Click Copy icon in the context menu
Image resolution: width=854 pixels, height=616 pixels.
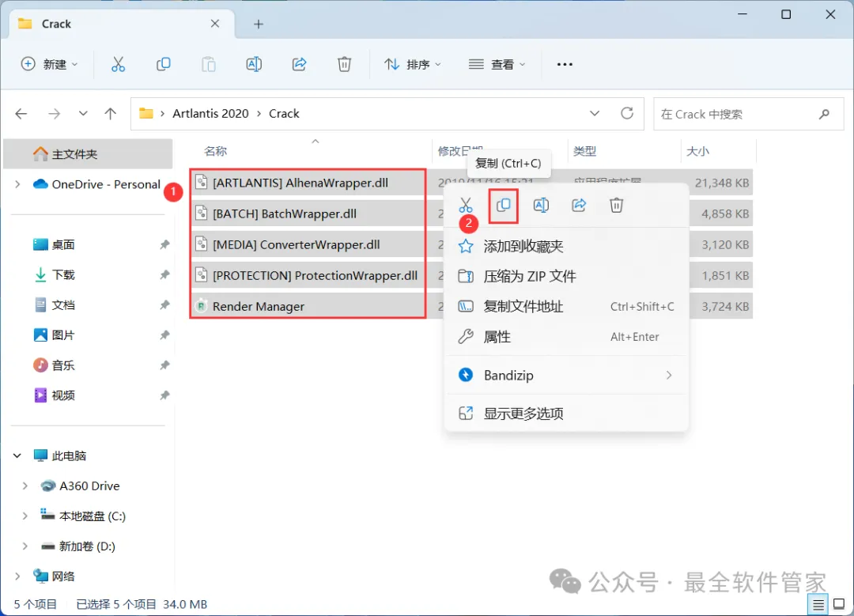[503, 206]
